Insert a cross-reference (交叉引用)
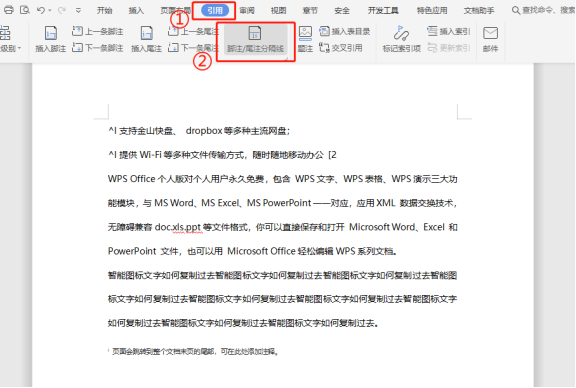 pyautogui.click(x=341, y=48)
